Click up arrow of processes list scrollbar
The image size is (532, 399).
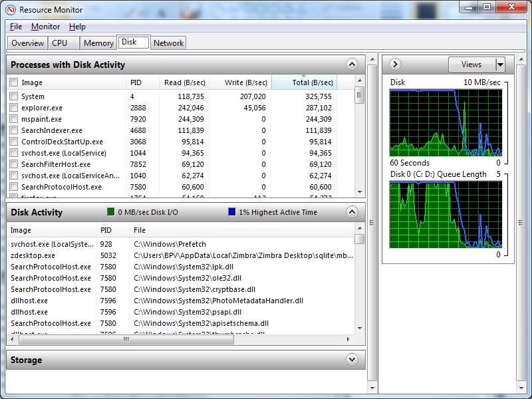click(360, 80)
